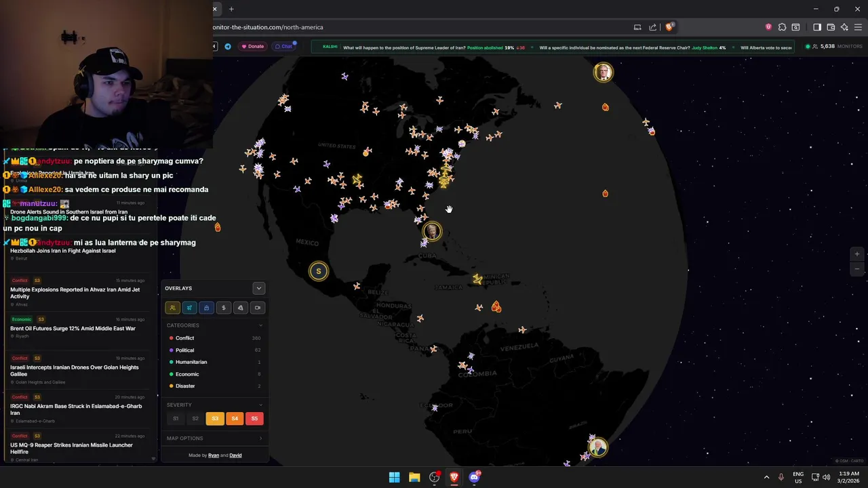Click the Alberta vote market ticker

click(766, 47)
